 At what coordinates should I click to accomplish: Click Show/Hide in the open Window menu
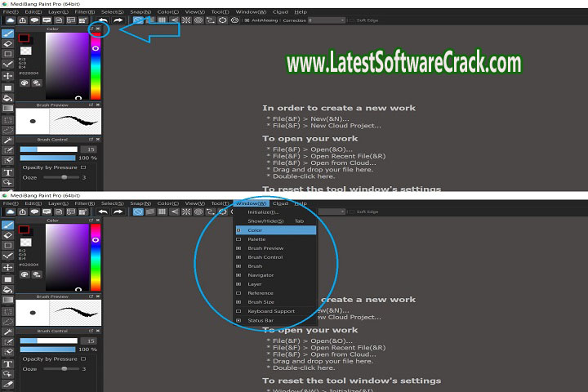point(265,221)
